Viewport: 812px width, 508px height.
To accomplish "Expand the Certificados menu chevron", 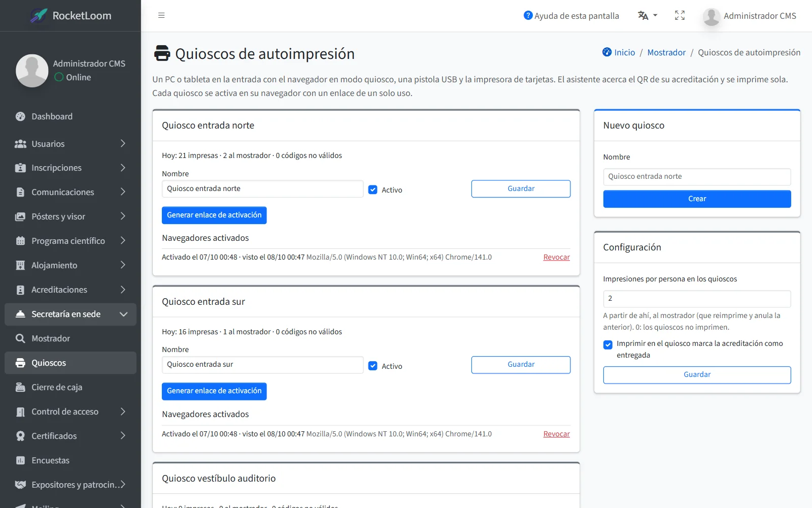I will pyautogui.click(x=123, y=436).
